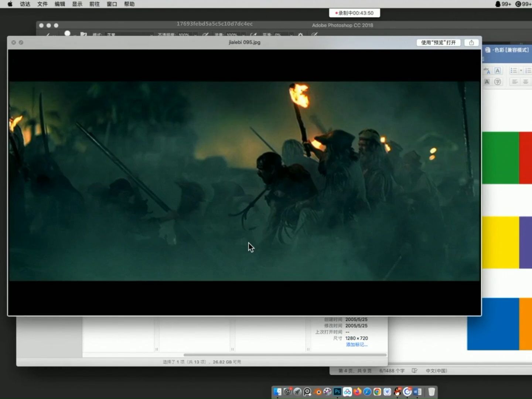
Task: Open Photoshop blend mode 正常 dropdown
Action: (x=129, y=34)
